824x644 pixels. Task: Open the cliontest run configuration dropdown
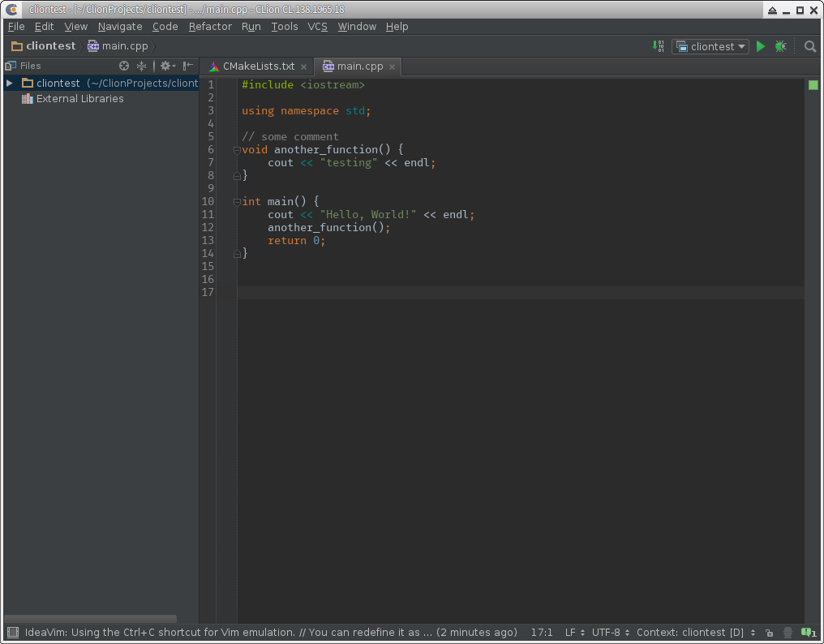[710, 47]
